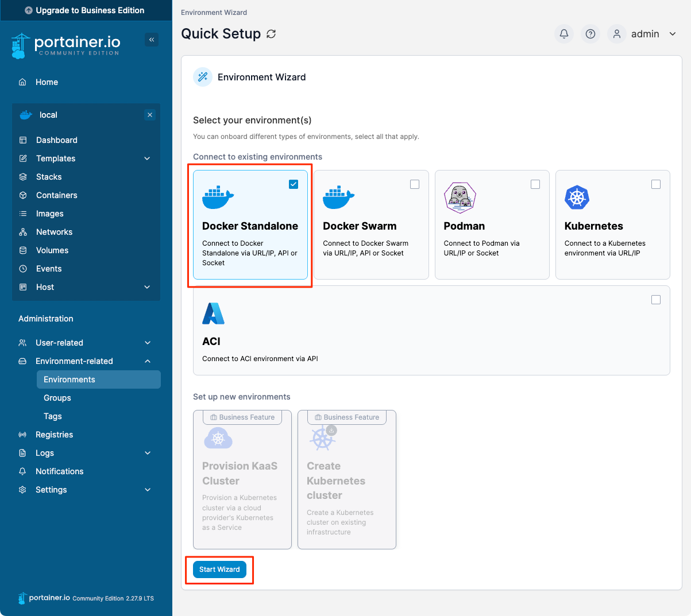Expand the Host submenu chevron

click(x=147, y=287)
